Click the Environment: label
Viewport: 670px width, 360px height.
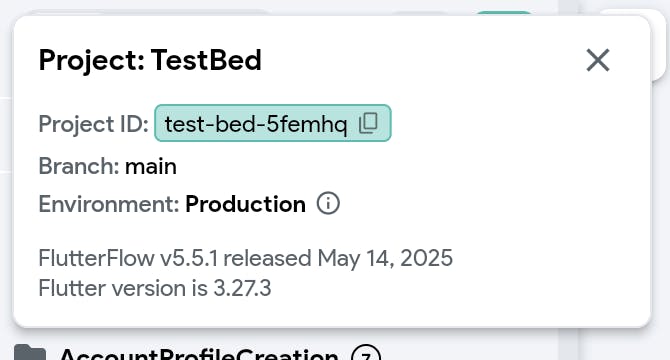click(x=109, y=204)
